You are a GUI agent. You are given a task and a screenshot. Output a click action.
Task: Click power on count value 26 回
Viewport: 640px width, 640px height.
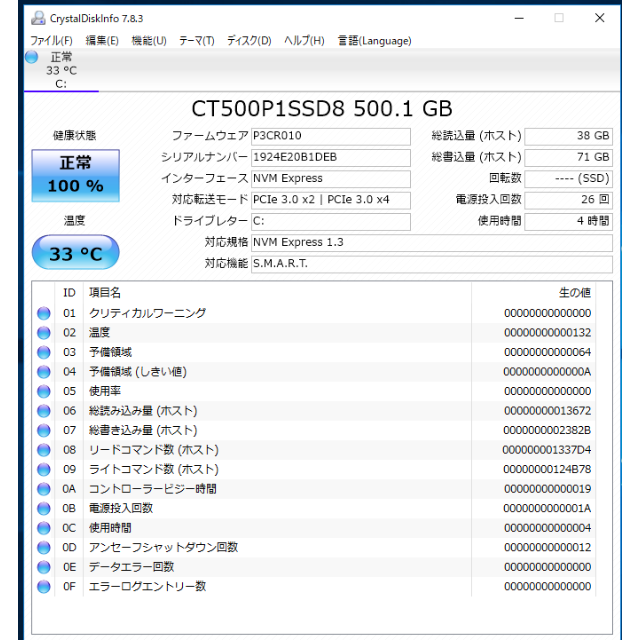(569, 200)
